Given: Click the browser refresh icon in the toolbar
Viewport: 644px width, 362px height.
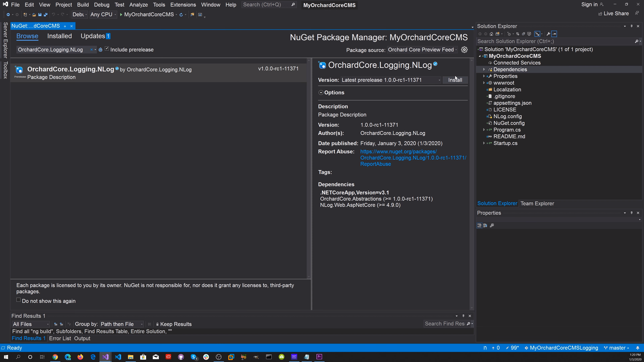Looking at the screenshot, I should 181,14.
